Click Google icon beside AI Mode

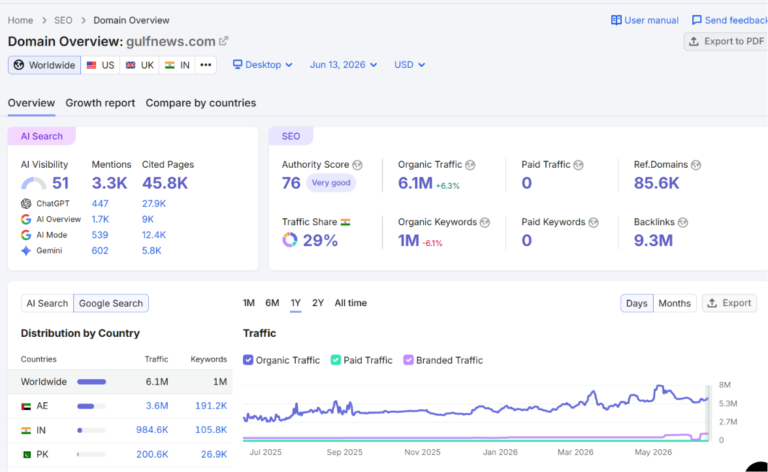[26, 235]
